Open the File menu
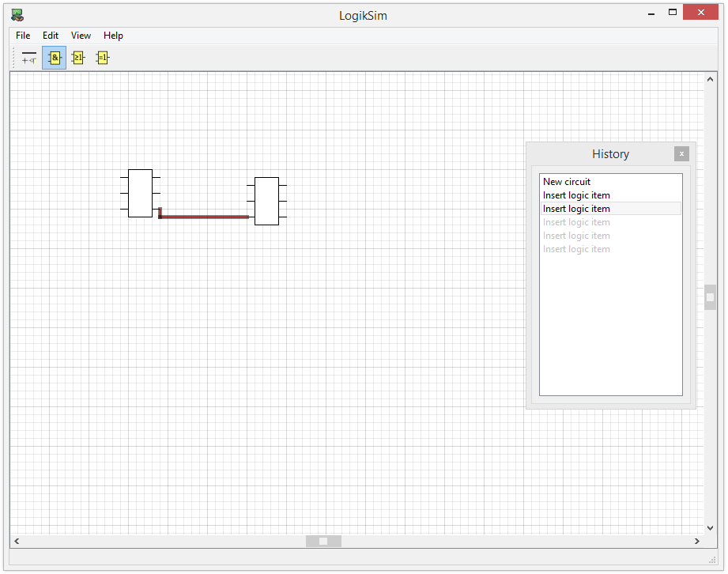 pyautogui.click(x=23, y=36)
